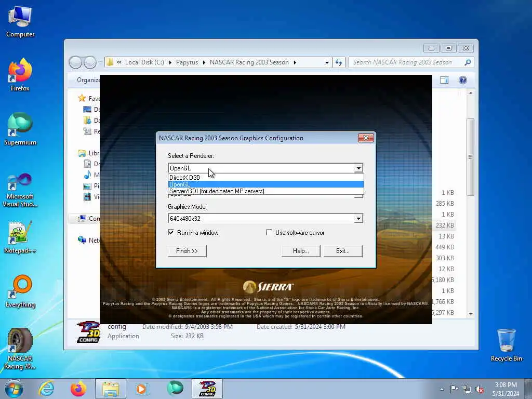This screenshot has height=399, width=532.
Task: Click the Explorer scroll up arrow
Action: click(470, 93)
